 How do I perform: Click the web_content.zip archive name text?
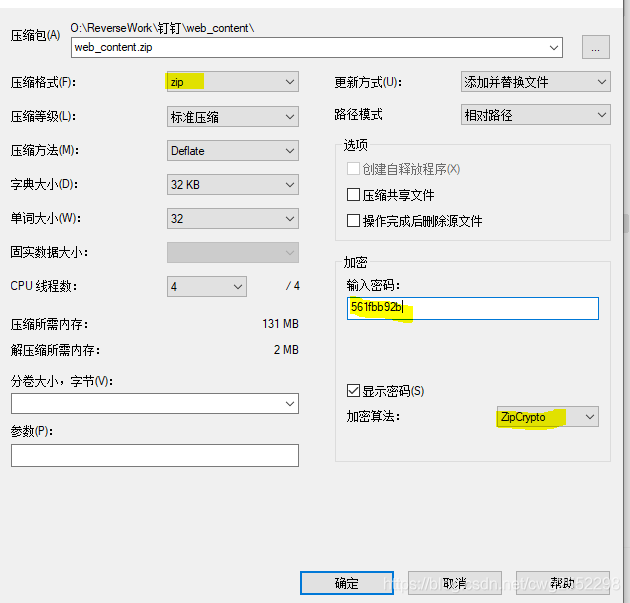[x=113, y=47]
